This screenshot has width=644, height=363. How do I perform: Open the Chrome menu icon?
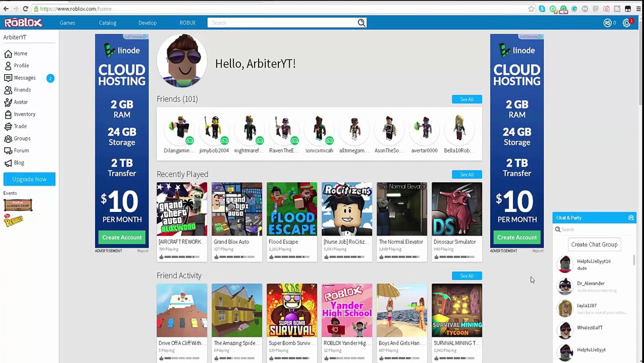tap(638, 9)
